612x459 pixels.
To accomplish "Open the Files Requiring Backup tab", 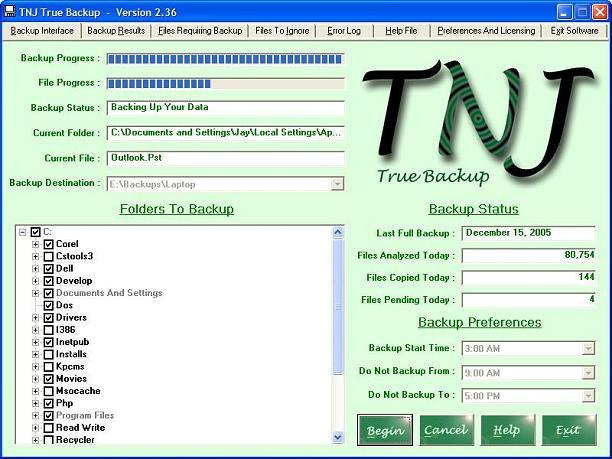I will click(200, 31).
